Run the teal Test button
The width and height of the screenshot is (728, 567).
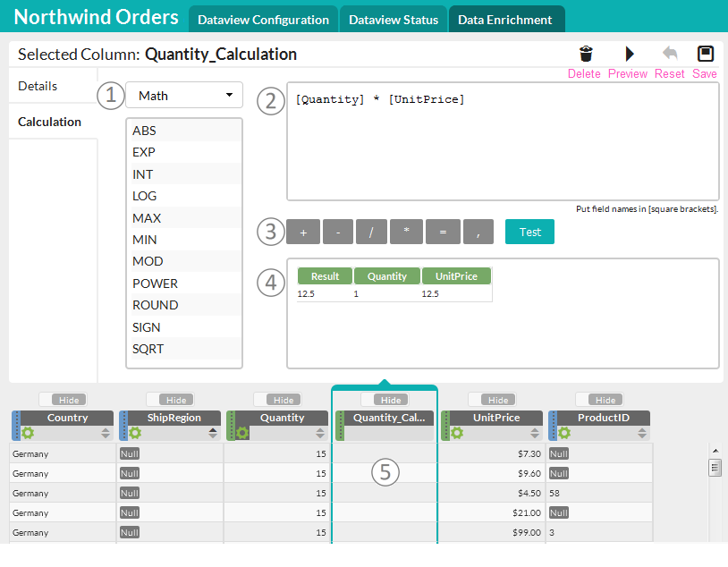point(529,232)
